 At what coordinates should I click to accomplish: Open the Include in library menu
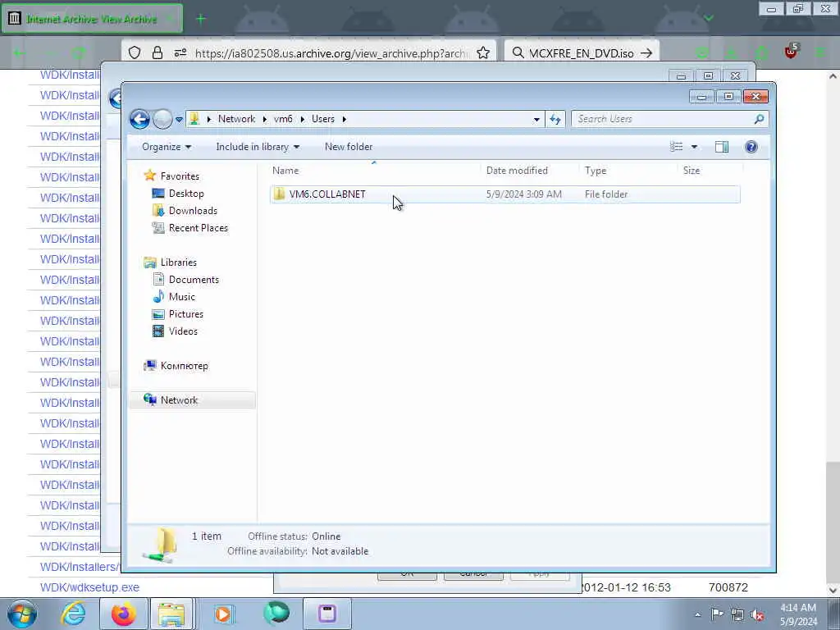(x=257, y=147)
